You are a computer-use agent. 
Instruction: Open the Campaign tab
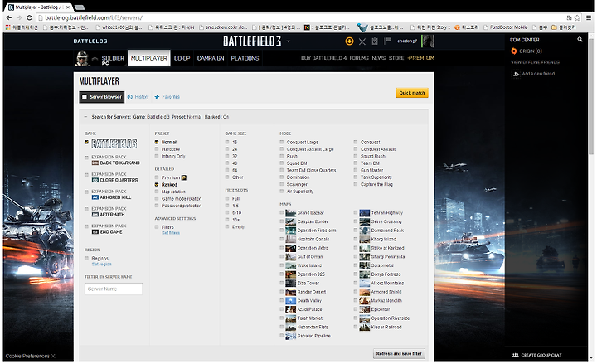tap(211, 58)
